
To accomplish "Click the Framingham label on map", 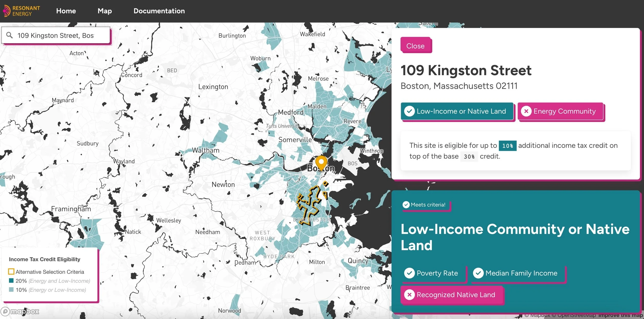I will click(71, 209).
